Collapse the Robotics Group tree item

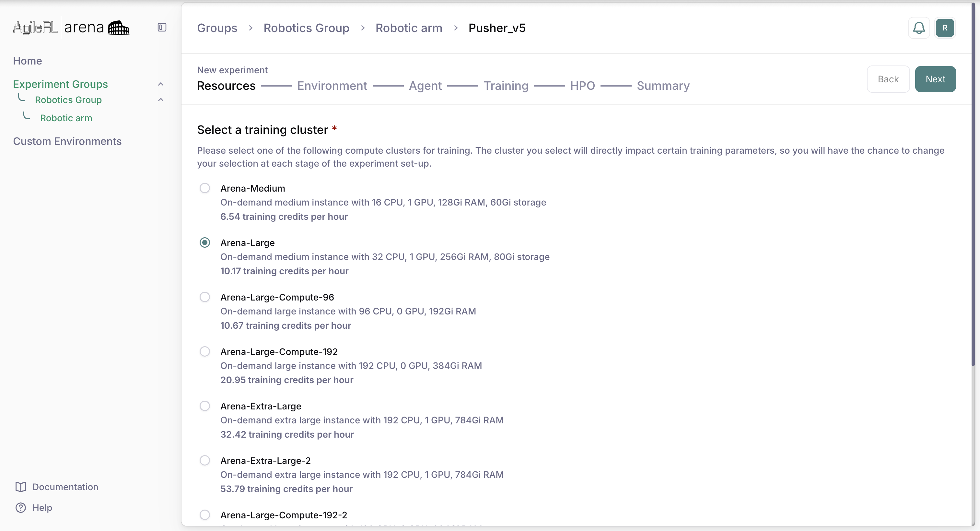pyautogui.click(x=161, y=99)
